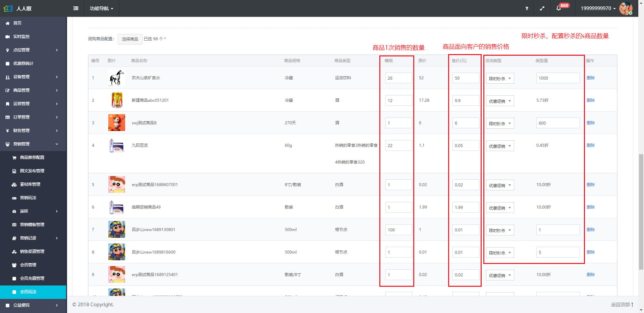644x313 pixels.
Task: Open the 19999999970 account dropdown
Action: click(x=598, y=8)
